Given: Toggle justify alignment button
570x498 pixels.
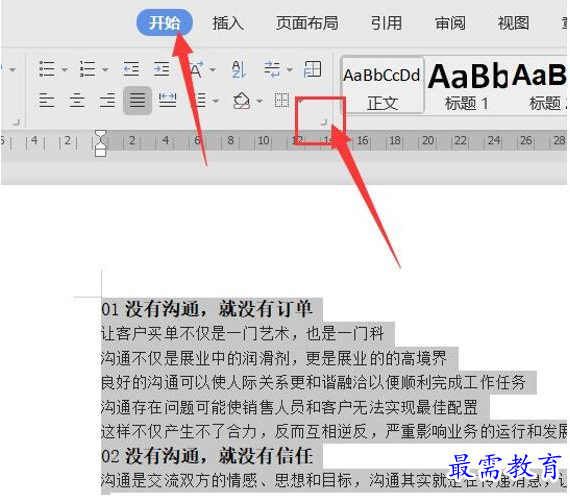Looking at the screenshot, I should 137,100.
